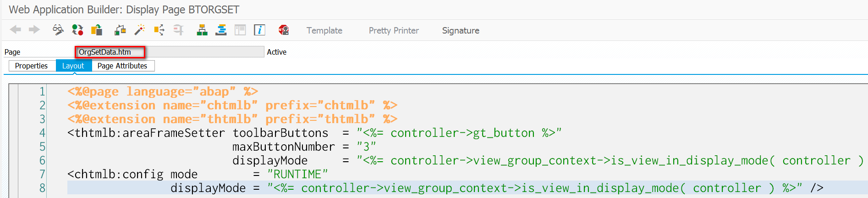868x198 pixels.
Task: Toggle full screen layout icon
Action: (x=240, y=30)
